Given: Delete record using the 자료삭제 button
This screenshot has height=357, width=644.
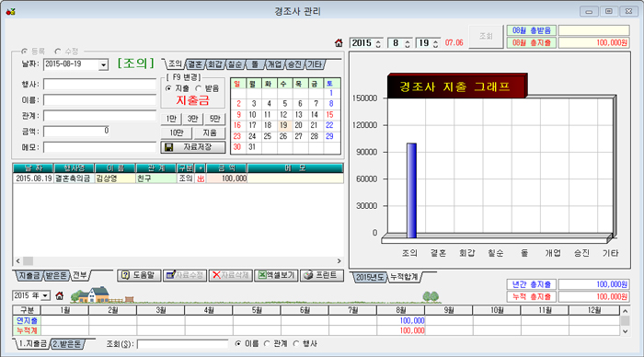Looking at the screenshot, I should 230,275.
